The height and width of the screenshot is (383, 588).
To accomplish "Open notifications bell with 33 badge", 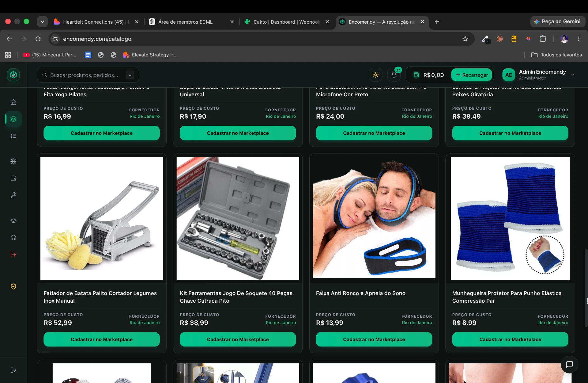I will click(394, 75).
